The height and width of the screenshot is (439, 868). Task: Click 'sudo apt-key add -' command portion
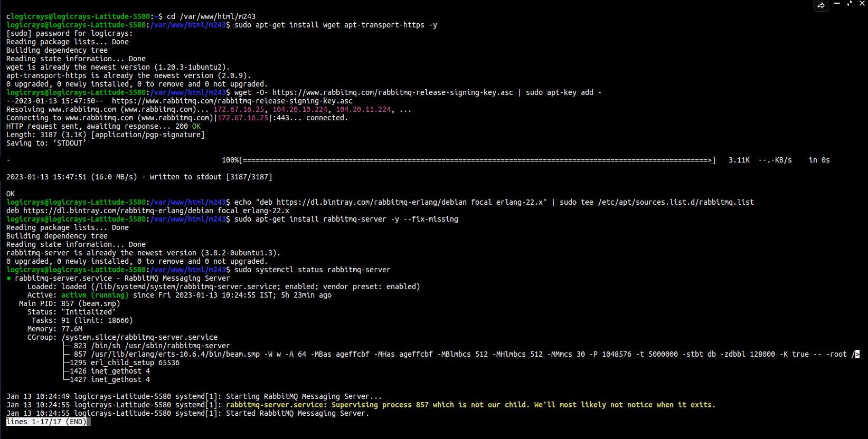coord(564,92)
